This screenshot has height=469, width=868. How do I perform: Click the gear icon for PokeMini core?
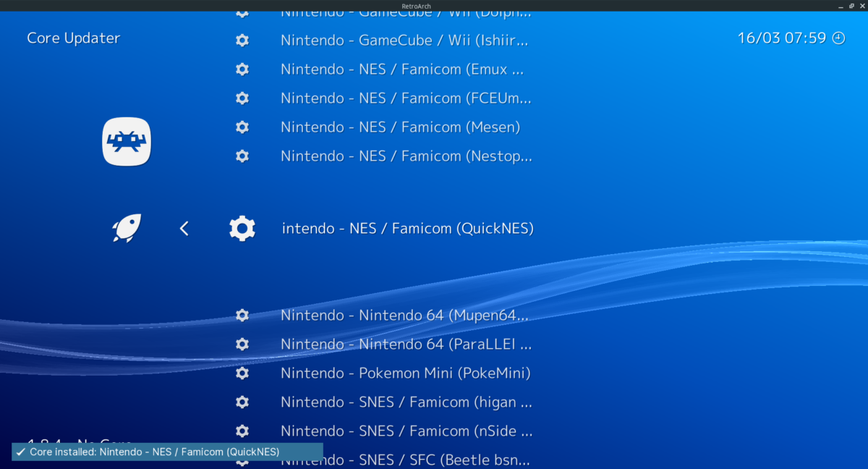pyautogui.click(x=242, y=373)
